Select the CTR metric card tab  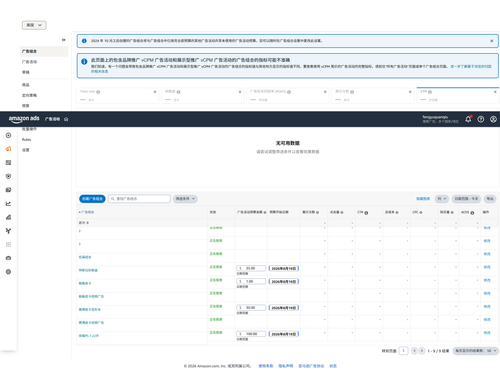pyautogui.click(x=458, y=95)
